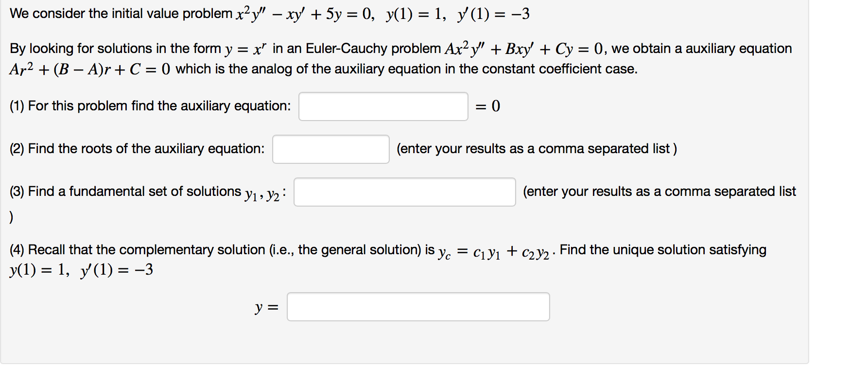The height and width of the screenshot is (385, 868).
Task: Click the complementary solution formula y_c = c₁y₁ + c₂y₂
Action: 494,251
